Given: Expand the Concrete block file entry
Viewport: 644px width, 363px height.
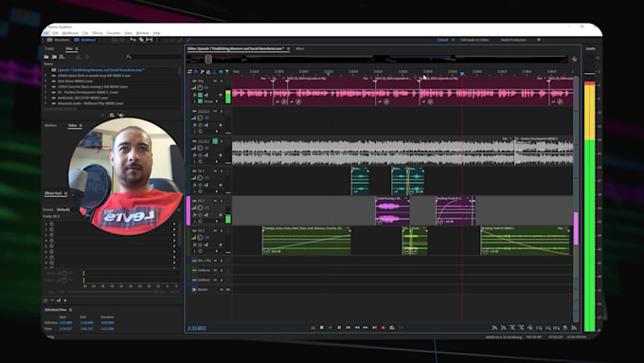Looking at the screenshot, I should pos(46,87).
